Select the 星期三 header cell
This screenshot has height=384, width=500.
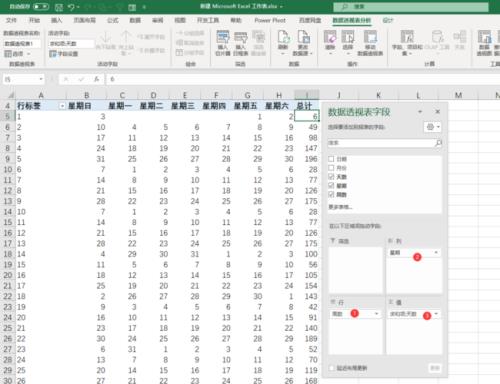[184, 106]
